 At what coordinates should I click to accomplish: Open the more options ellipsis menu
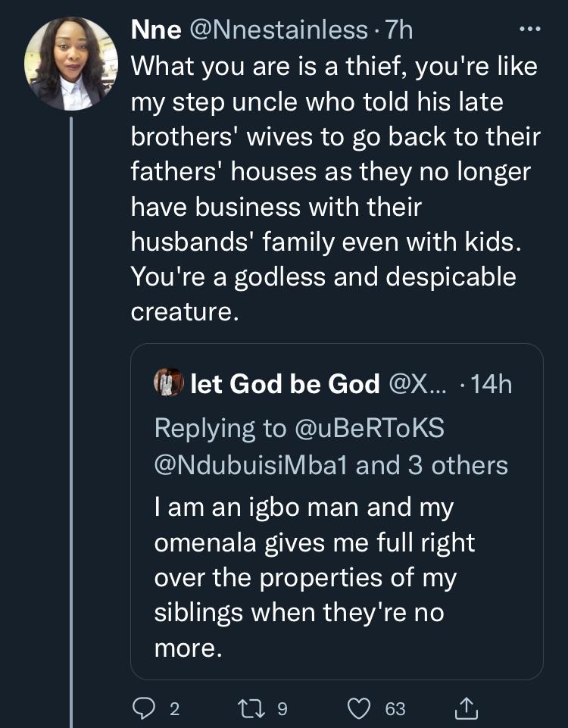click(x=528, y=30)
